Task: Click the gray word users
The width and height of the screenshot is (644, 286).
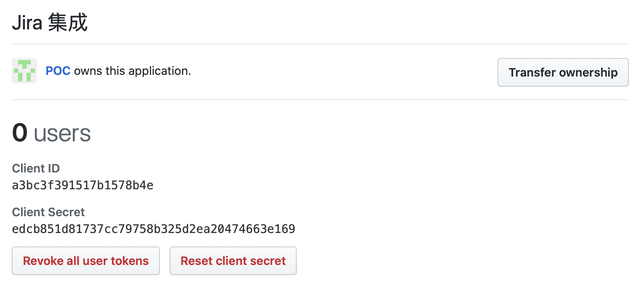Action: pos(62,134)
